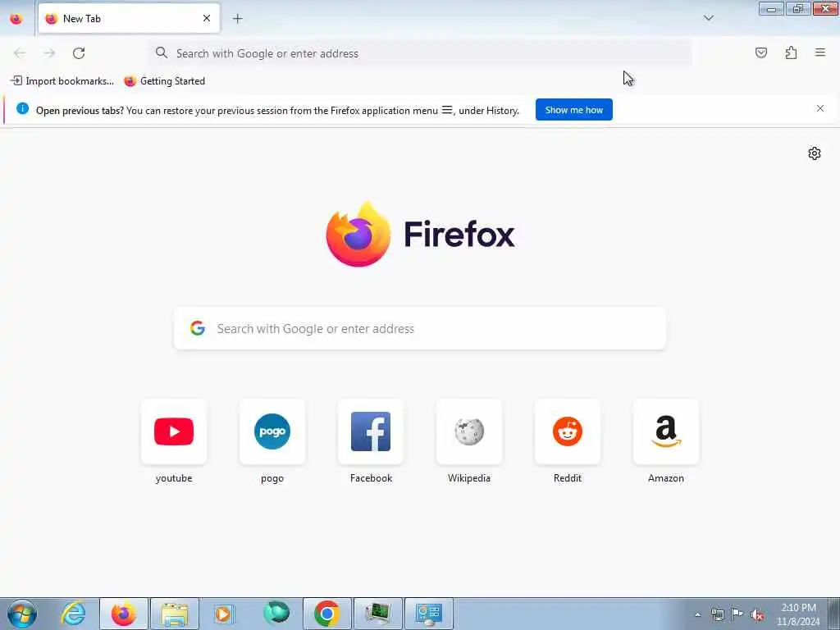Image resolution: width=840 pixels, height=630 pixels.
Task: Open the circuit board taskbar app
Action: coord(378,614)
